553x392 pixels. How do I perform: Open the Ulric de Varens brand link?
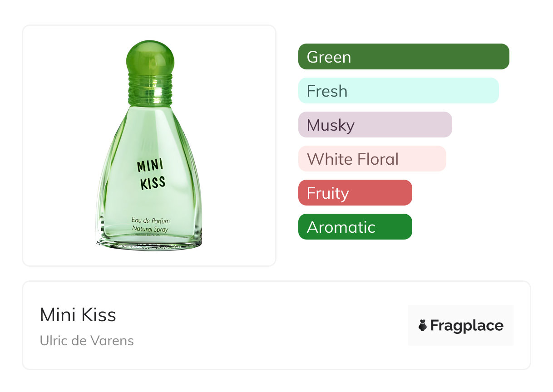coord(87,341)
